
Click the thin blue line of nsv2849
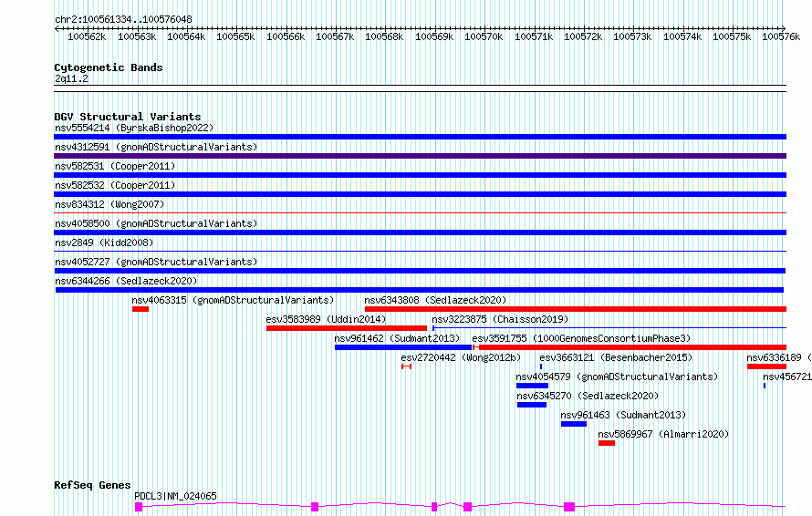coord(420,251)
